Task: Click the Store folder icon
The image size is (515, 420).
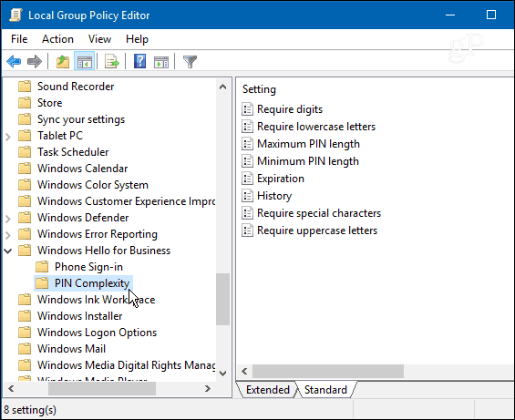Action: (x=25, y=103)
